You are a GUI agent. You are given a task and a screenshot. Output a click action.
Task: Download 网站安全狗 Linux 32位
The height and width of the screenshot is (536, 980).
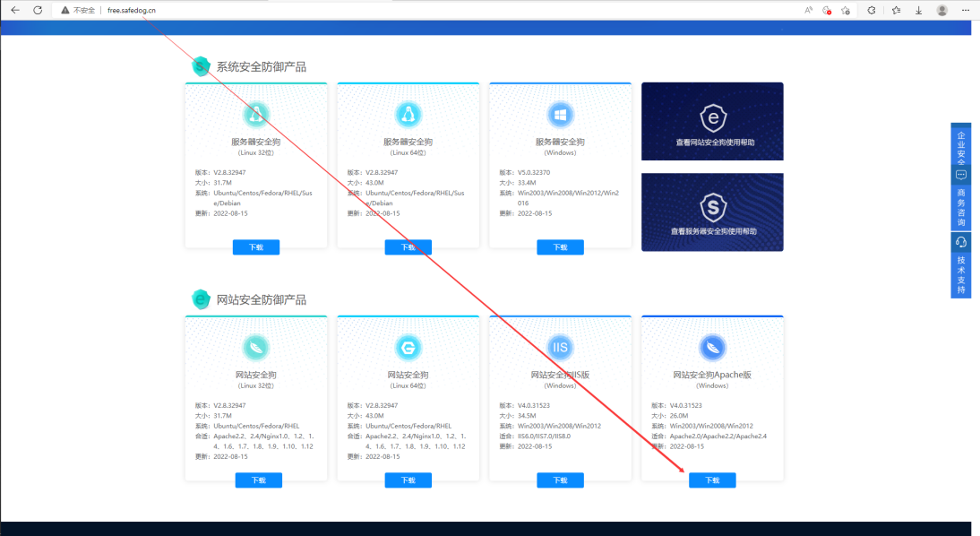(x=259, y=480)
